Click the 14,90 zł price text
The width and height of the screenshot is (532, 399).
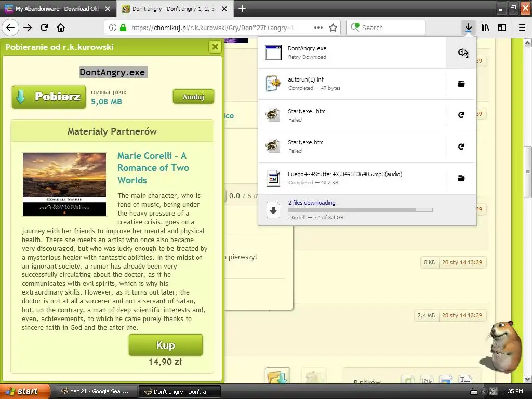point(165,362)
